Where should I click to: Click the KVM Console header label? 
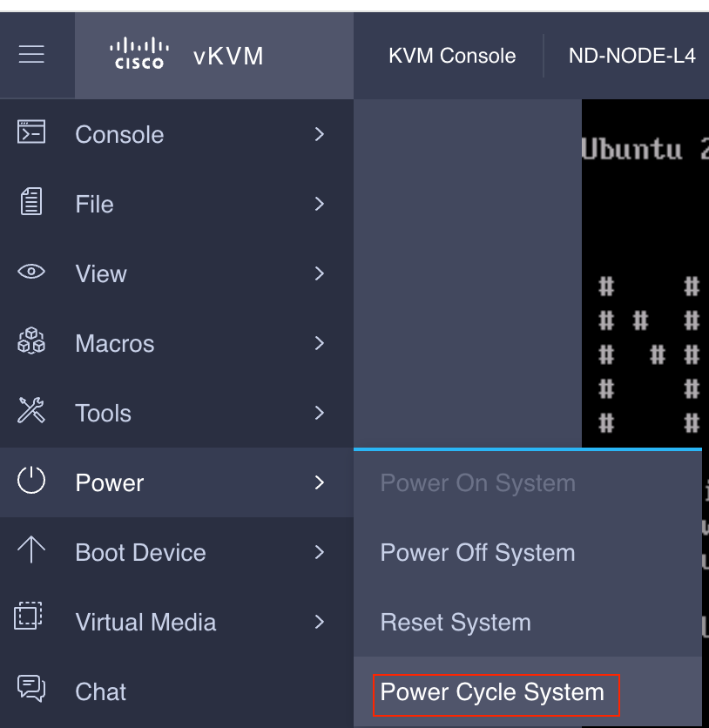pyautogui.click(x=452, y=56)
